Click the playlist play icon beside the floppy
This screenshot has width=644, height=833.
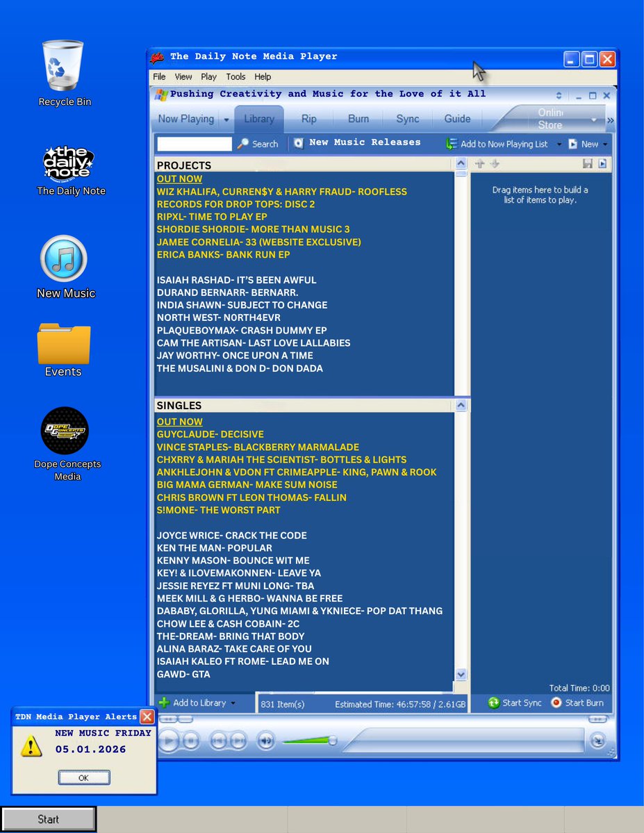click(x=602, y=164)
